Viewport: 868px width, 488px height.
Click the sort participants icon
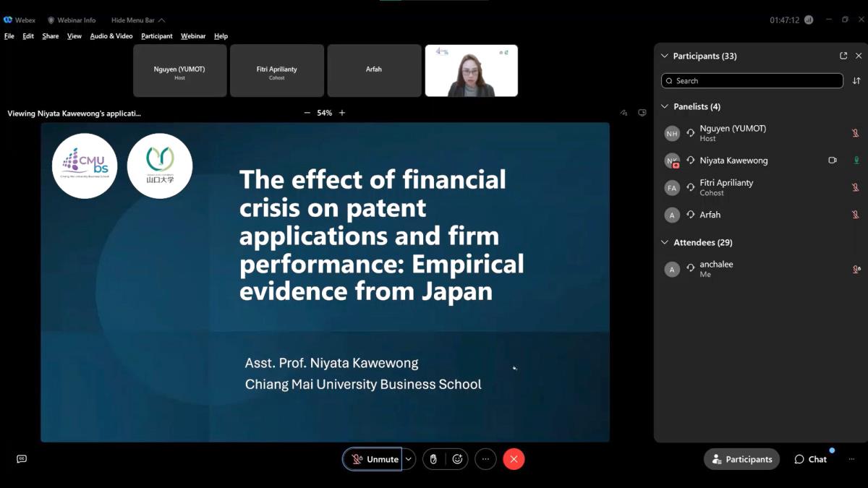coord(856,81)
